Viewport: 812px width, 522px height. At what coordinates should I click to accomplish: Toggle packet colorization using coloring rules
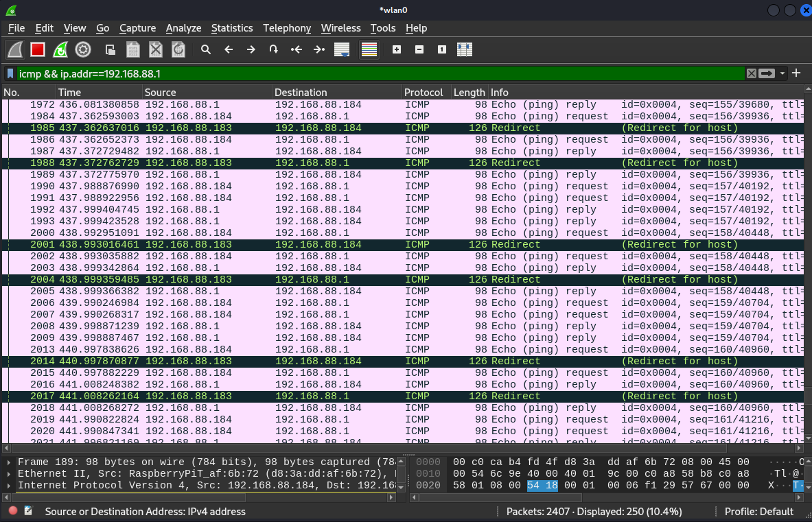[369, 49]
